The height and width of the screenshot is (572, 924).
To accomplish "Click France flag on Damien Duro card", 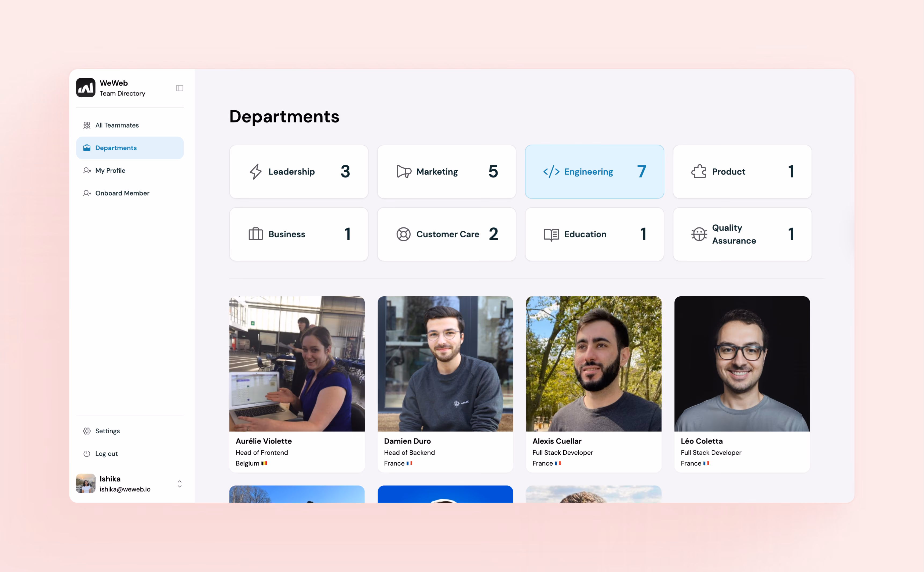I will pos(409,463).
